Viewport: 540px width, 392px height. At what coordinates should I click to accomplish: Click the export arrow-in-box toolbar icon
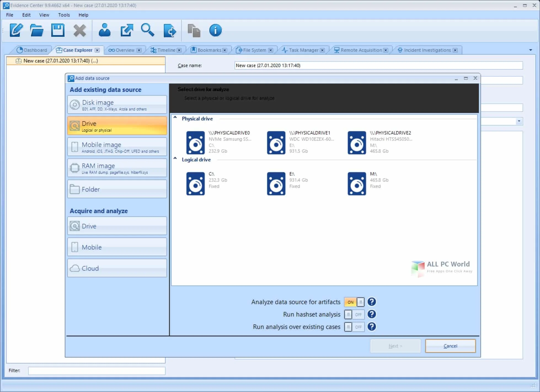[x=127, y=30]
